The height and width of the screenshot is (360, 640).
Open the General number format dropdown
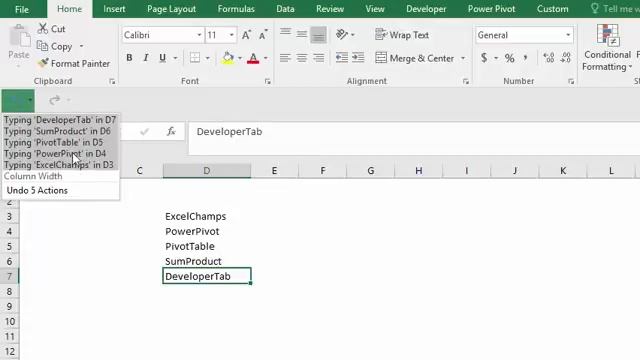pyautogui.click(x=568, y=35)
